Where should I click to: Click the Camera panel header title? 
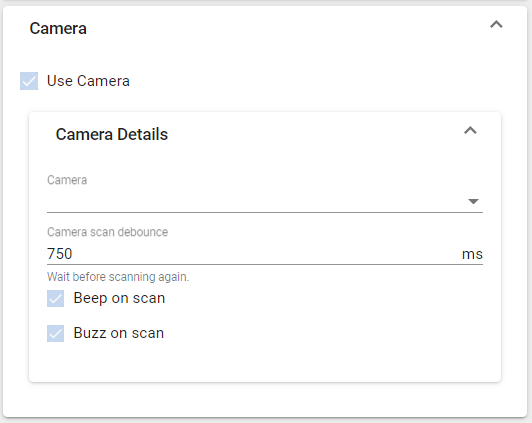tap(58, 28)
